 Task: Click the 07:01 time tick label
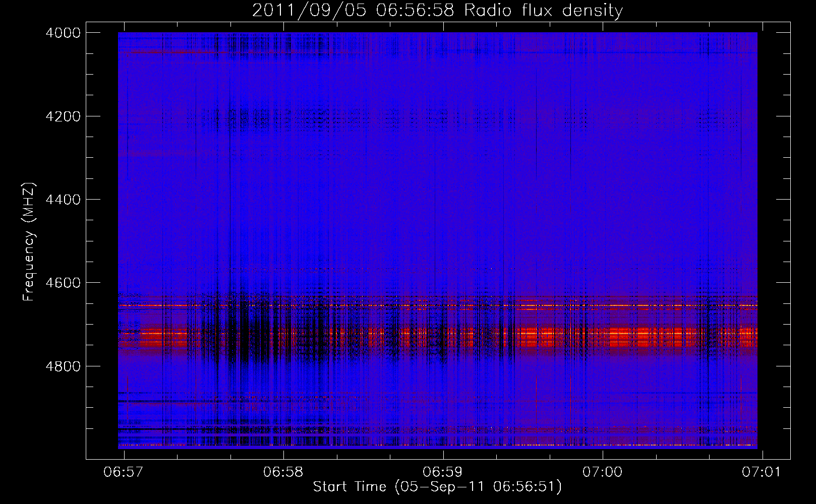click(x=762, y=472)
